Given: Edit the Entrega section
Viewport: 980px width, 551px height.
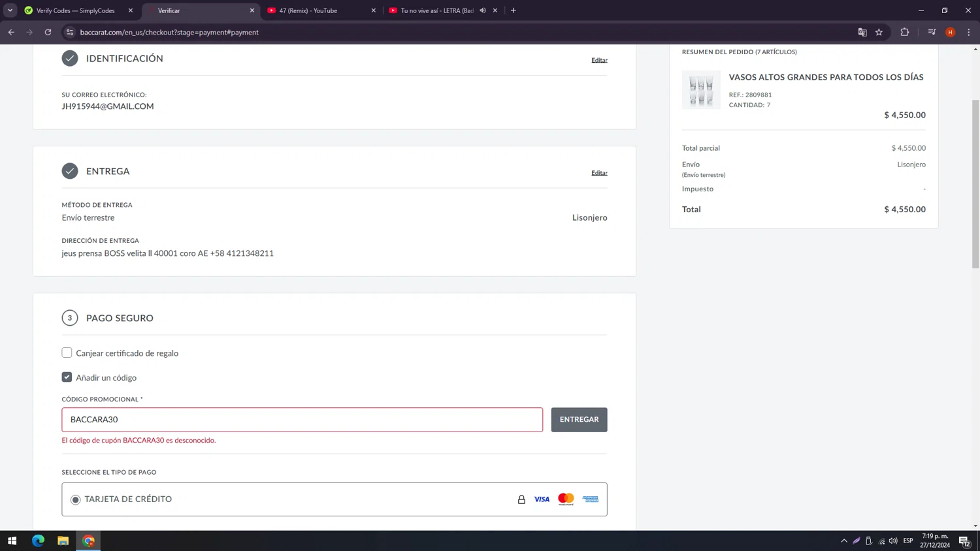Looking at the screenshot, I should click(599, 173).
